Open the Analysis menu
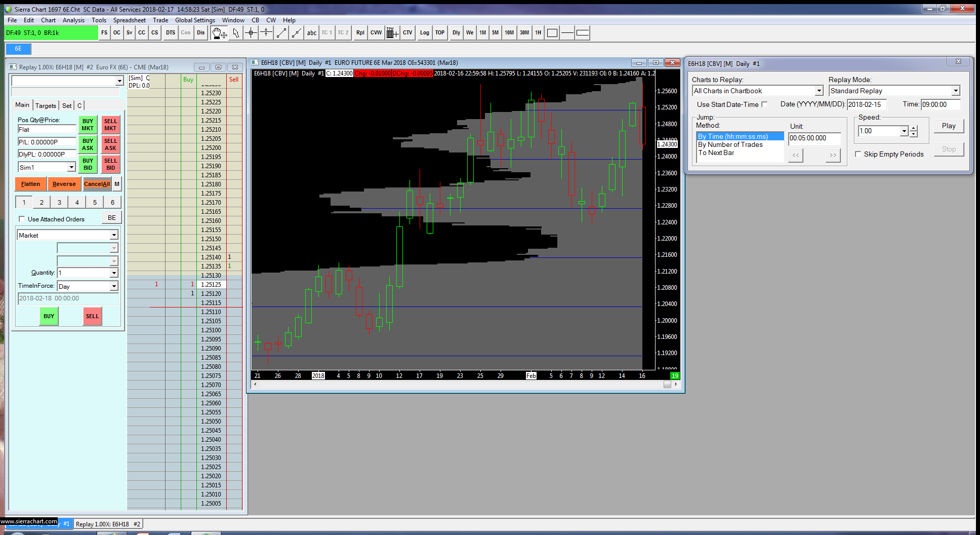Image resolution: width=980 pixels, height=535 pixels. pos(73,20)
